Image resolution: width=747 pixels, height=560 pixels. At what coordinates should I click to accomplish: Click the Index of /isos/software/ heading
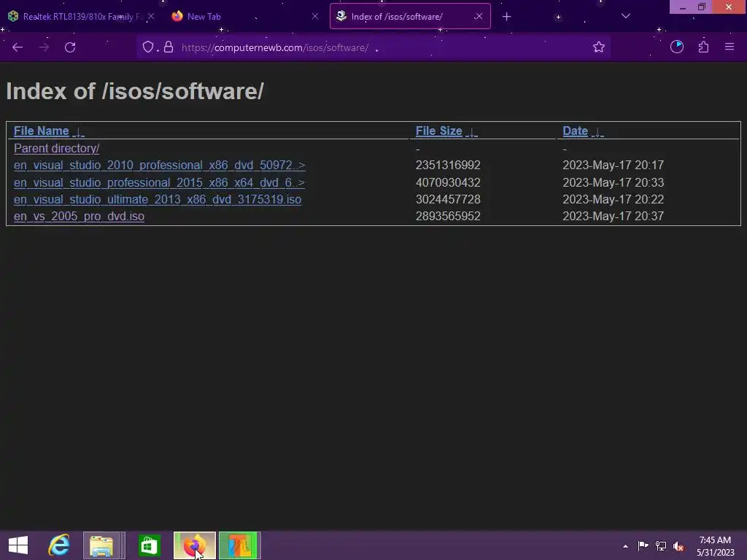click(135, 91)
